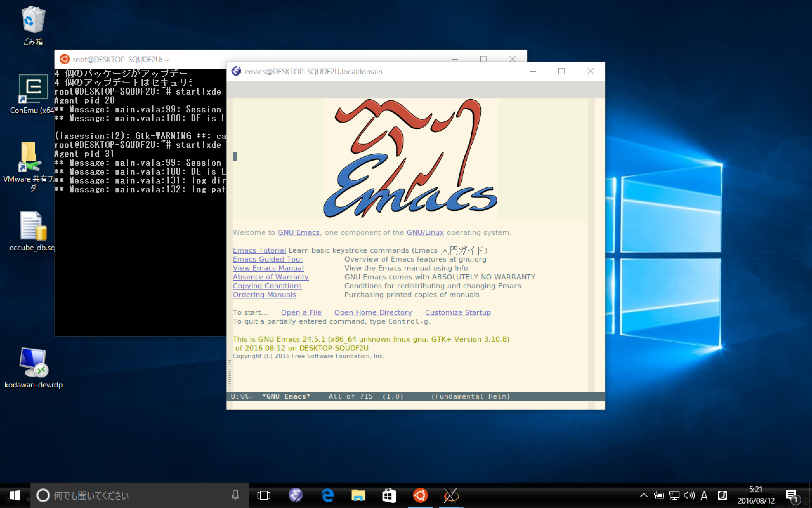Switch to the Ubuntu bash taskbar icon
Viewport: 812px width, 508px height.
point(420,495)
